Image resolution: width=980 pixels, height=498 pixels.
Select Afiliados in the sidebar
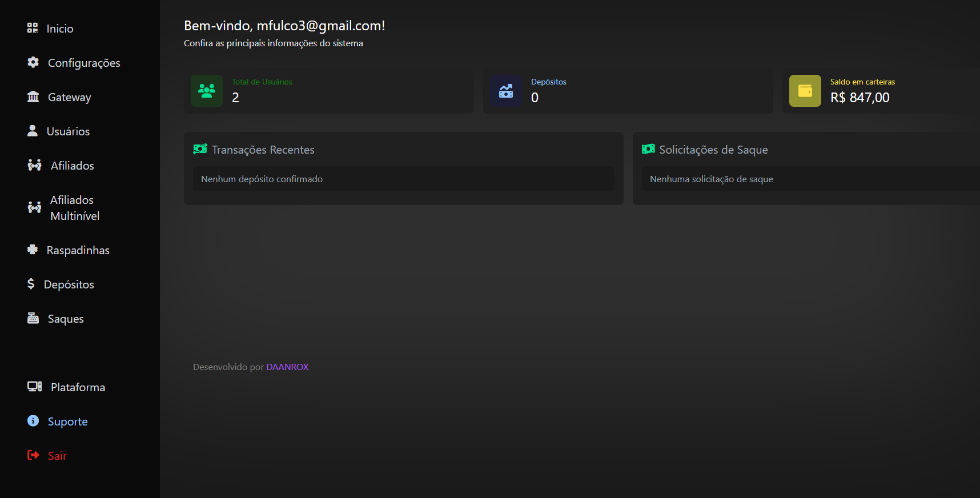(x=73, y=166)
